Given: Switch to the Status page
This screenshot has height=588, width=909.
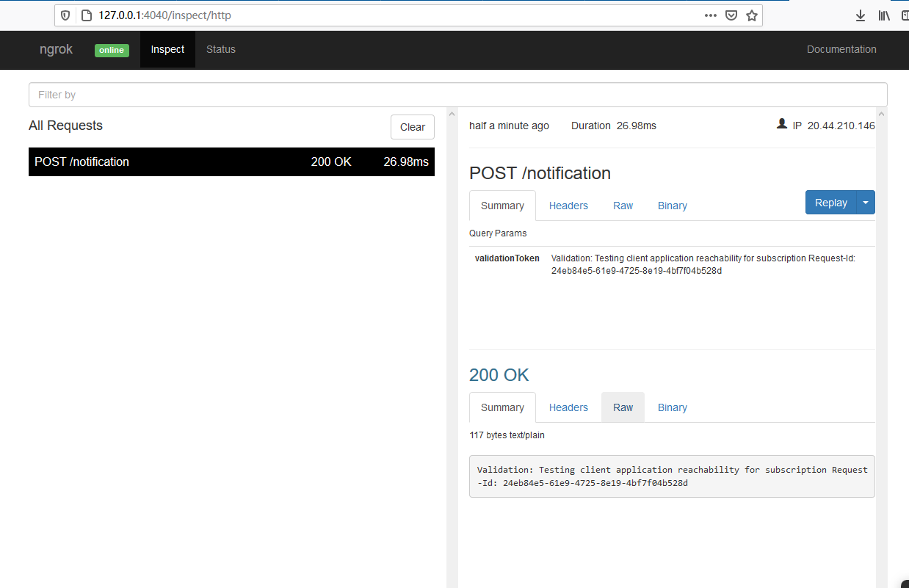Looking at the screenshot, I should [221, 50].
